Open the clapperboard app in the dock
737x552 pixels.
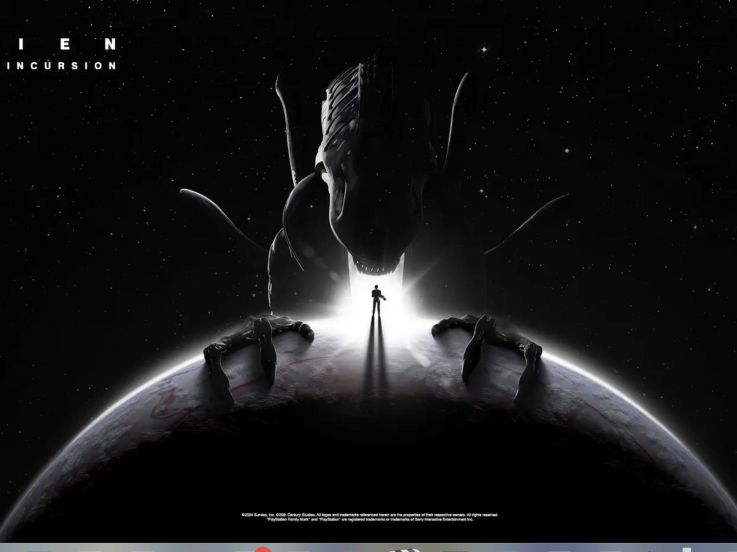[407, 548]
